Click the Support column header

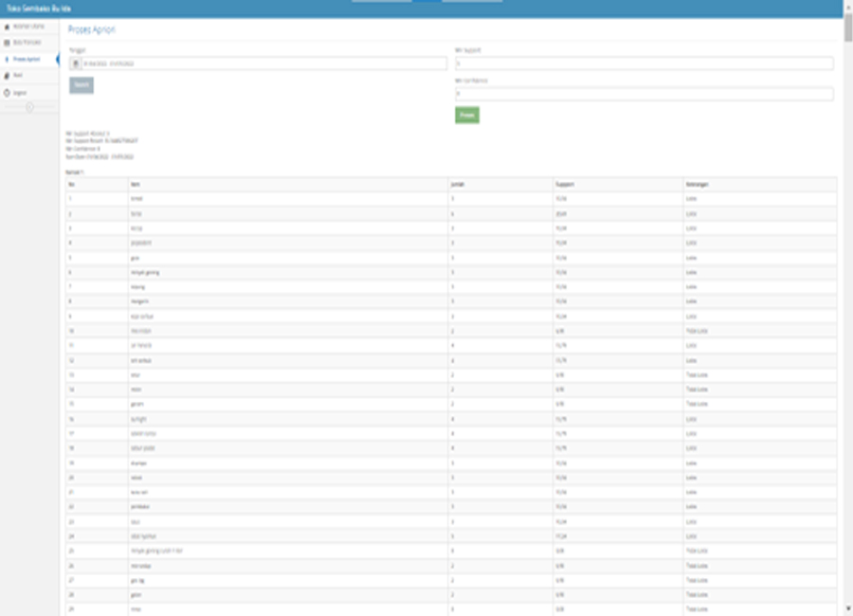click(564, 184)
